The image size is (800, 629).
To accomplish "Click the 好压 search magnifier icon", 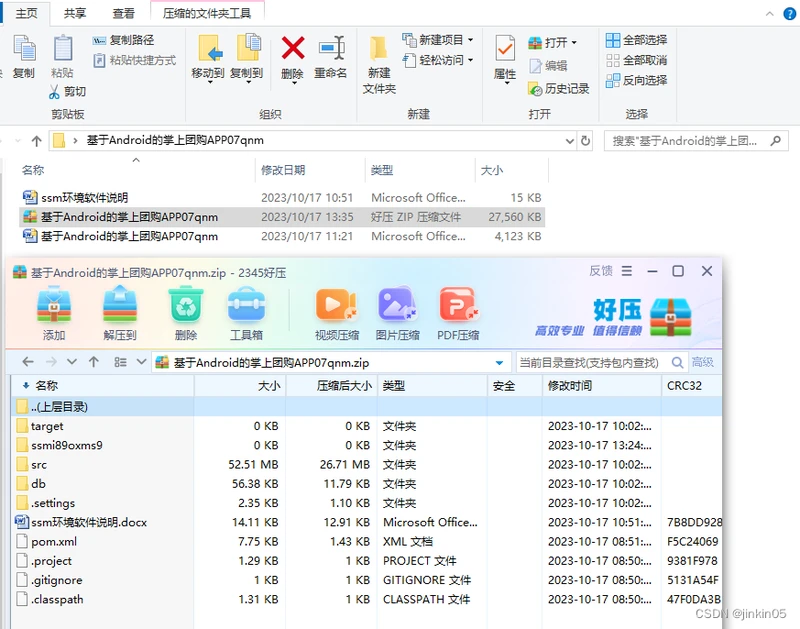I will [678, 363].
